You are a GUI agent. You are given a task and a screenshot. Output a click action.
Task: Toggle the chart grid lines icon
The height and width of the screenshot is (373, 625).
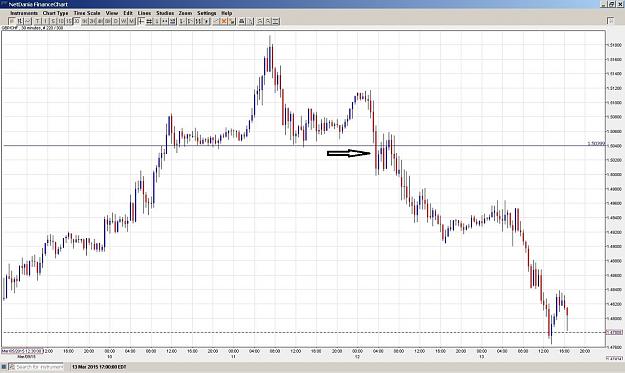[x=149, y=21]
